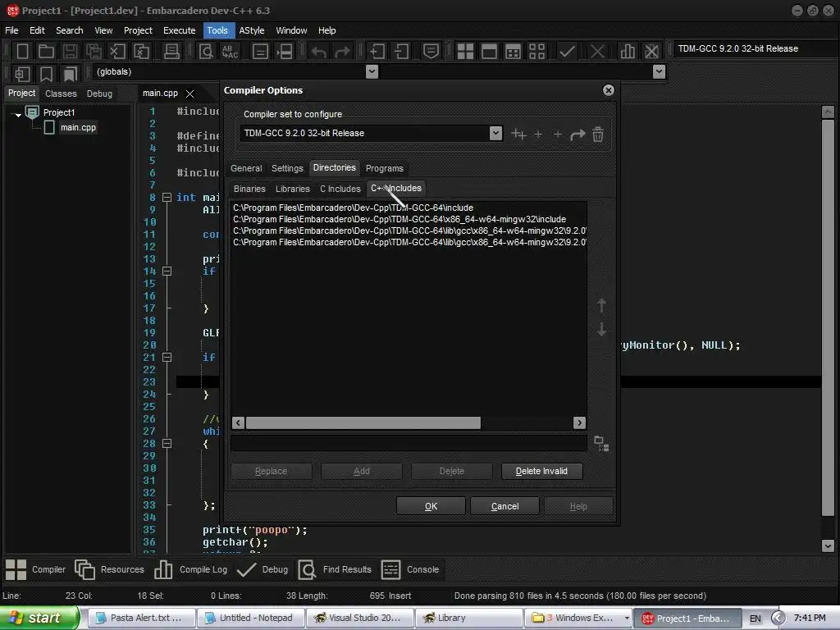Open Pasta Alert.txt taskbar item

pyautogui.click(x=141, y=618)
